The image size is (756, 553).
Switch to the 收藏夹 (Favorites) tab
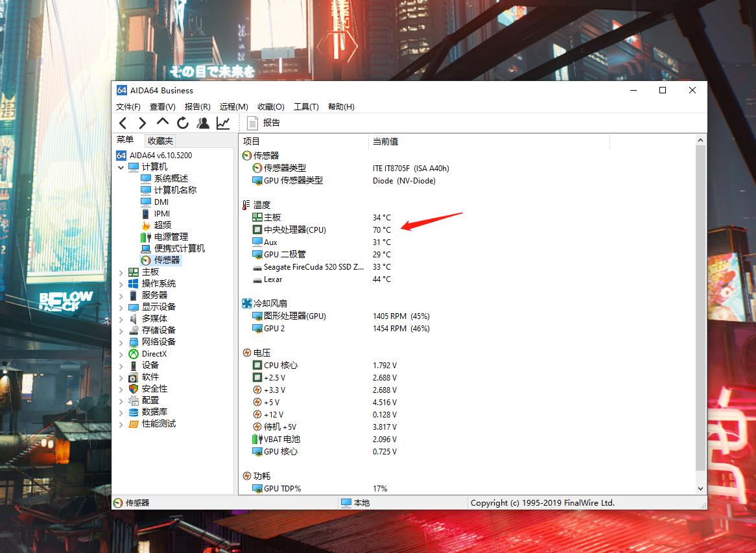pyautogui.click(x=160, y=140)
